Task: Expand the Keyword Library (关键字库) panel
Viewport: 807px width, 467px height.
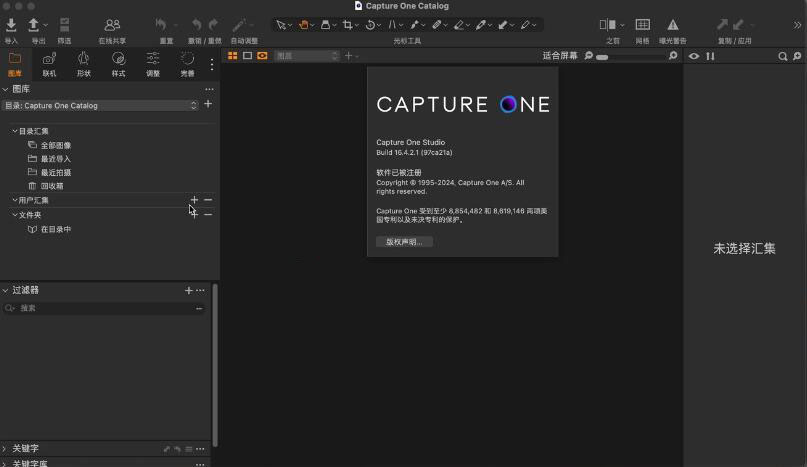Action: [5, 463]
